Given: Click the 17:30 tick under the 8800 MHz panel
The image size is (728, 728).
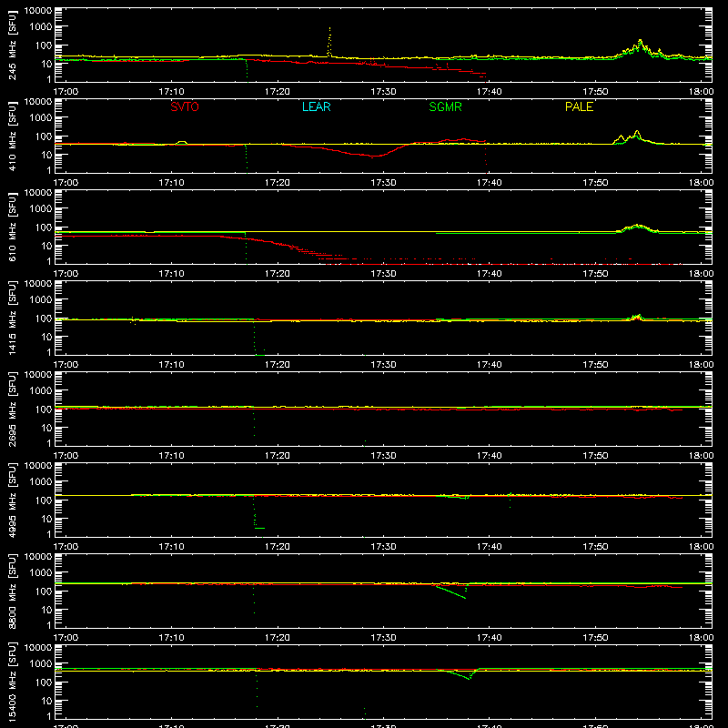Looking at the screenshot, I should pyautogui.click(x=383, y=638).
